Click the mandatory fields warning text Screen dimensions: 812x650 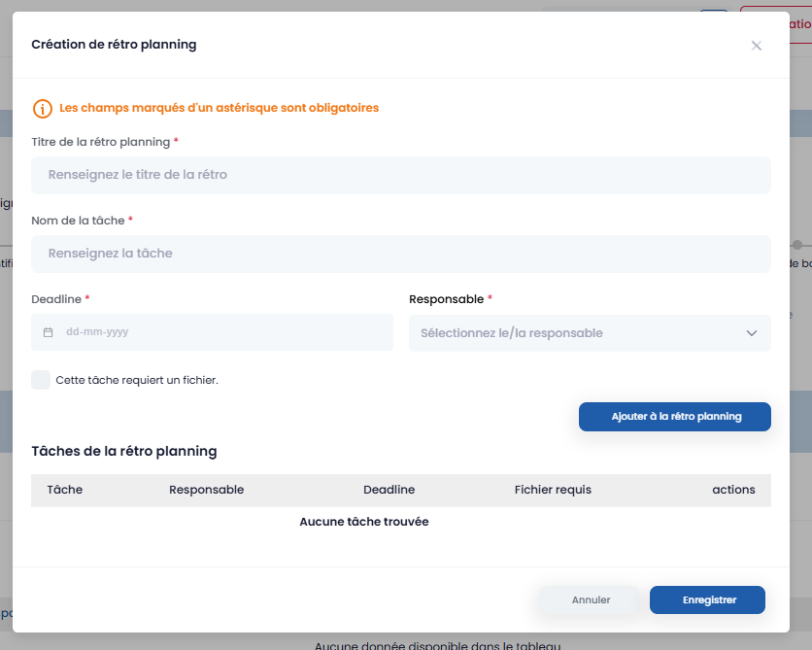pyautogui.click(x=219, y=108)
